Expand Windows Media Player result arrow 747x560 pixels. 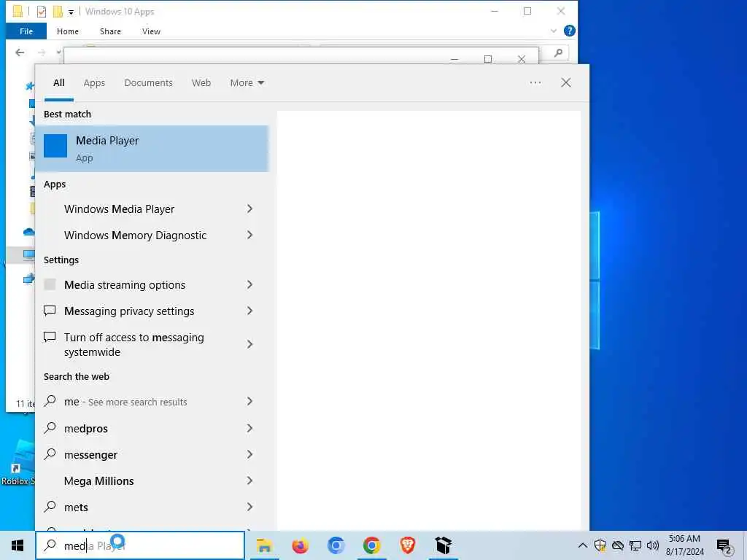[x=249, y=209]
